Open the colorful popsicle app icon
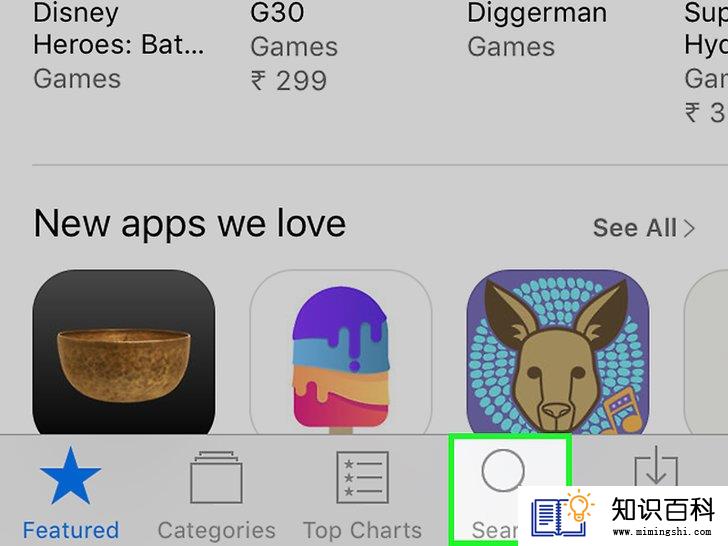This screenshot has width=728, height=546. tap(341, 352)
